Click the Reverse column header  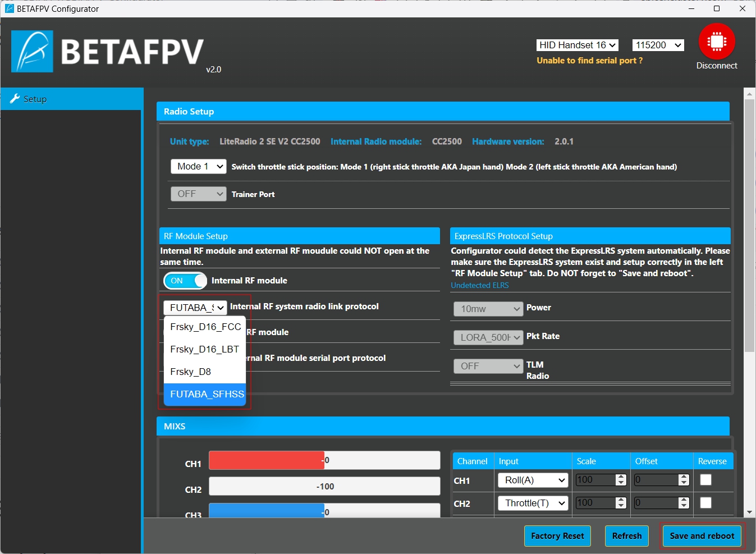[712, 461]
